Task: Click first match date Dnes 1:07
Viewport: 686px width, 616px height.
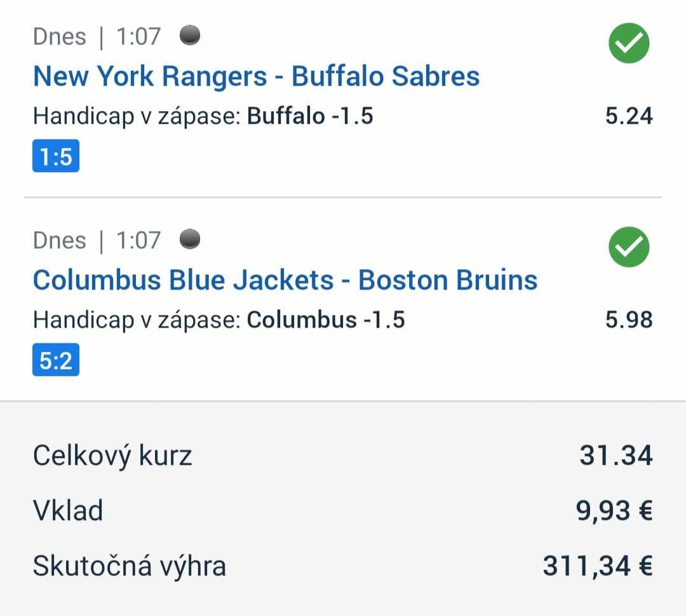Action: click(97, 36)
